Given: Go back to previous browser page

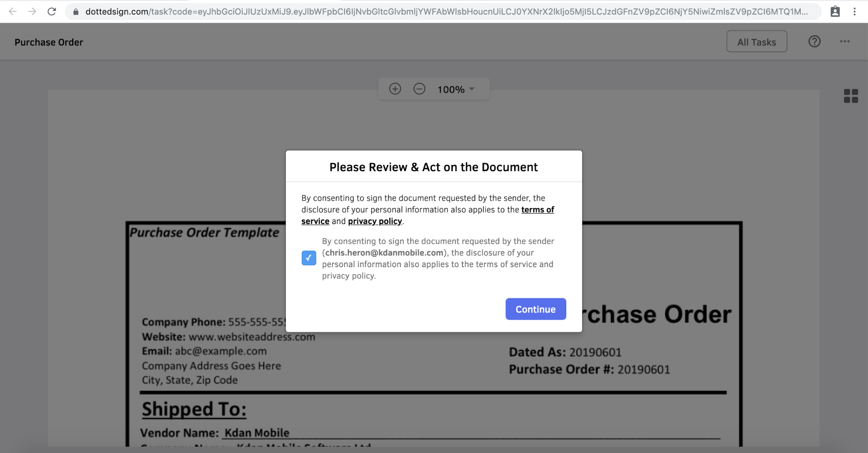Looking at the screenshot, I should [x=13, y=12].
